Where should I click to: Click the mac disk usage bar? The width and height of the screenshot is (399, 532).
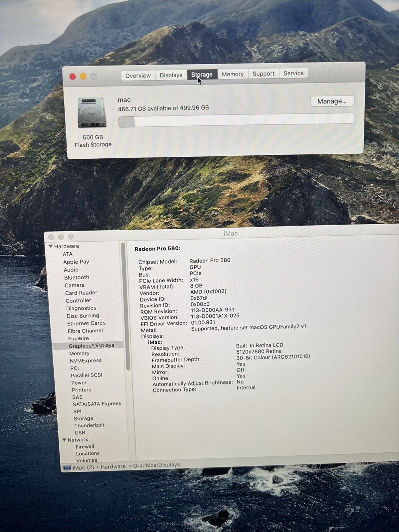(x=236, y=120)
